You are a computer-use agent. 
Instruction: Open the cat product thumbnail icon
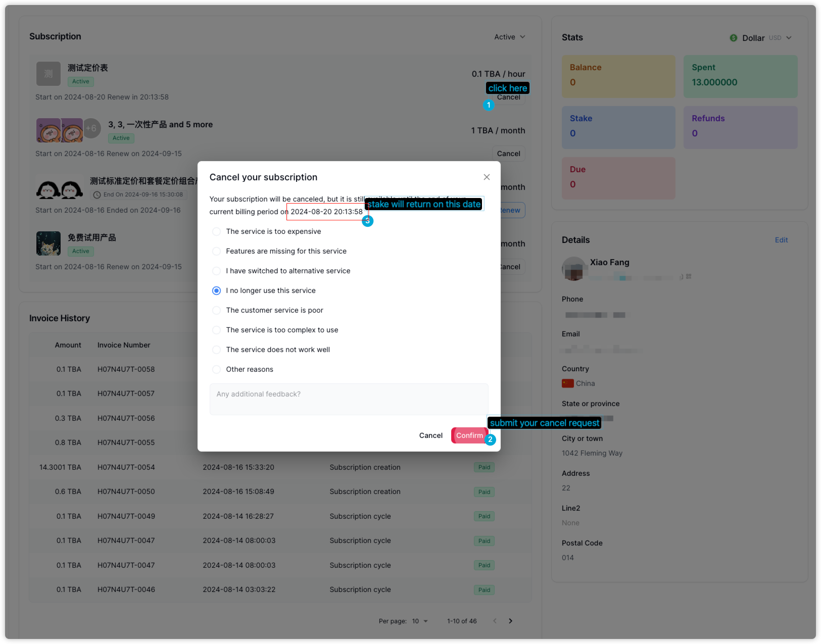49,243
